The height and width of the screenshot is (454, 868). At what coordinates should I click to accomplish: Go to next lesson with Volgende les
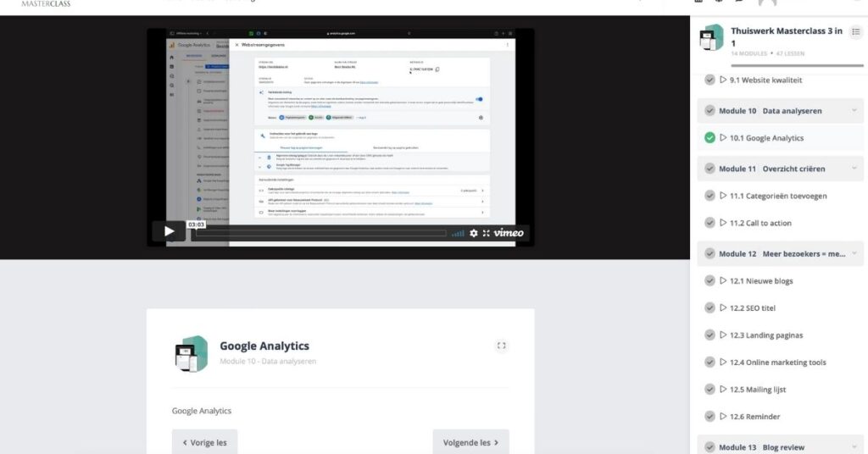pos(470,442)
